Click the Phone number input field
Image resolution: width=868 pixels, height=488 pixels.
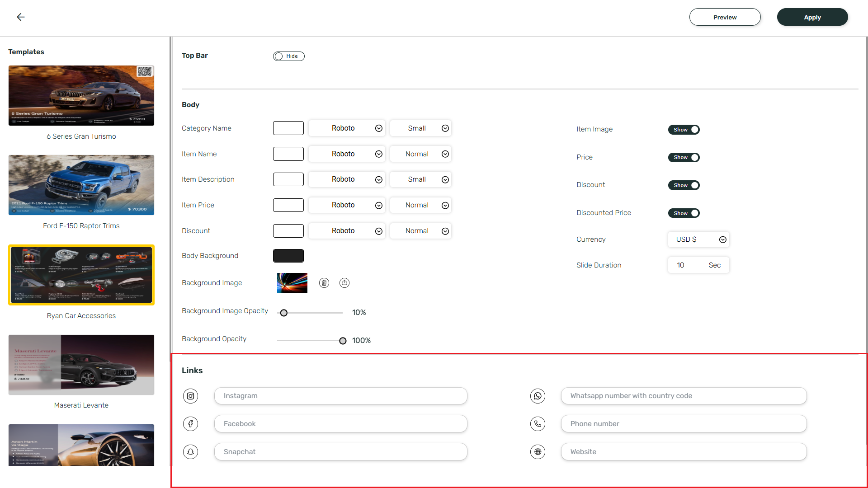(x=684, y=424)
